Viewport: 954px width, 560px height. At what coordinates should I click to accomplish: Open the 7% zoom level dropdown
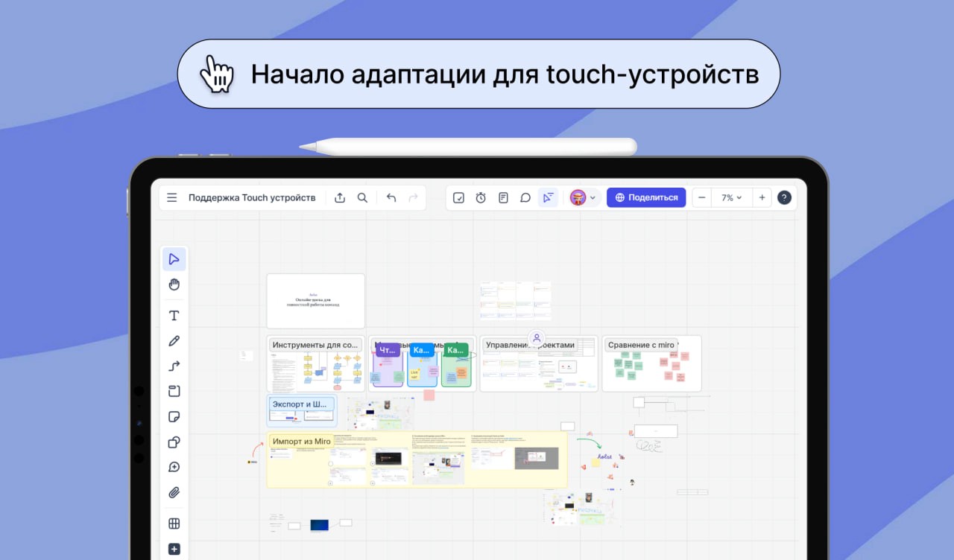732,197
